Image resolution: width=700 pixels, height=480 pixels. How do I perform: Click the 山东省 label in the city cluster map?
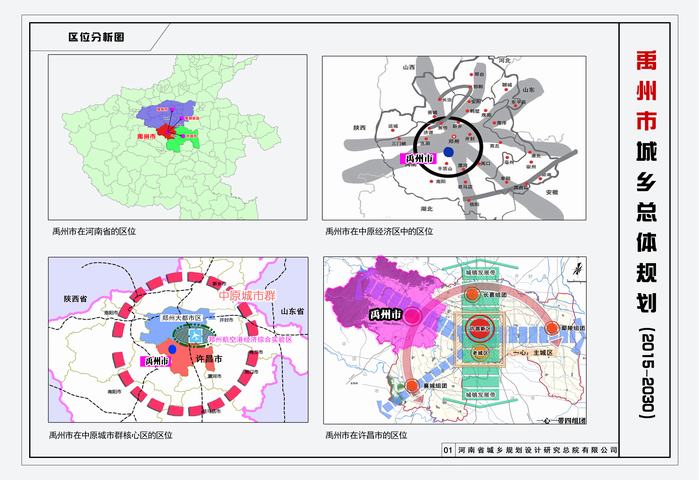292,311
